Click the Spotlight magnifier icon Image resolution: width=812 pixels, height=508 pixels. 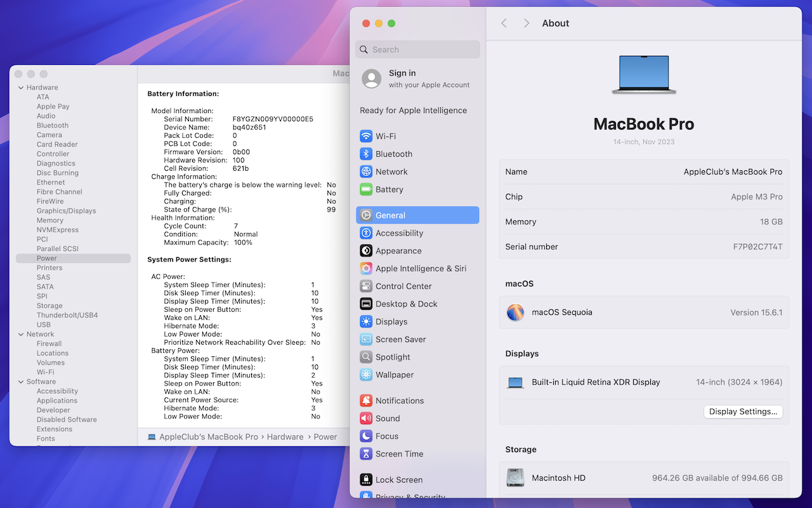(x=366, y=358)
